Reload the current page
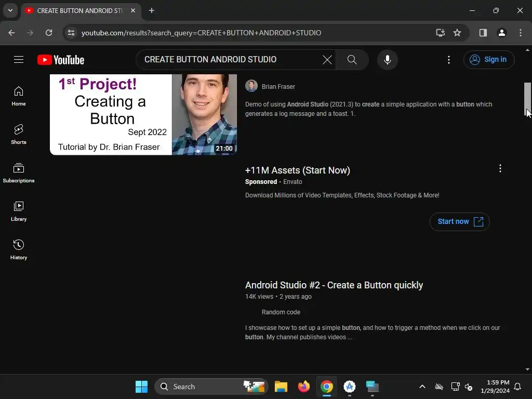532x399 pixels. click(x=49, y=33)
